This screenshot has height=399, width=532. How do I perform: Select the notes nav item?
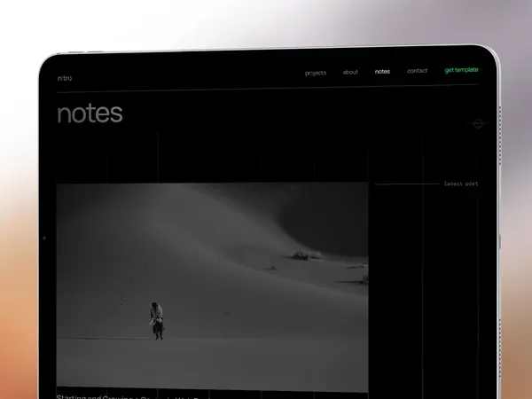click(x=382, y=71)
